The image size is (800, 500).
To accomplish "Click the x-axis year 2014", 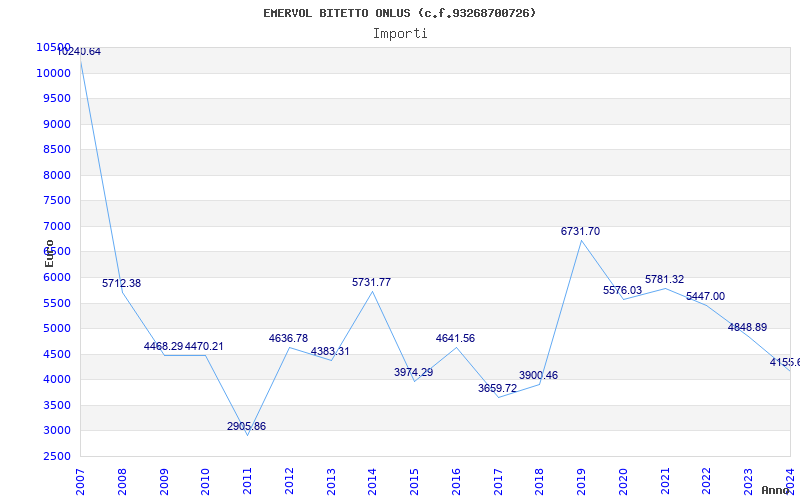I will coord(372,482).
